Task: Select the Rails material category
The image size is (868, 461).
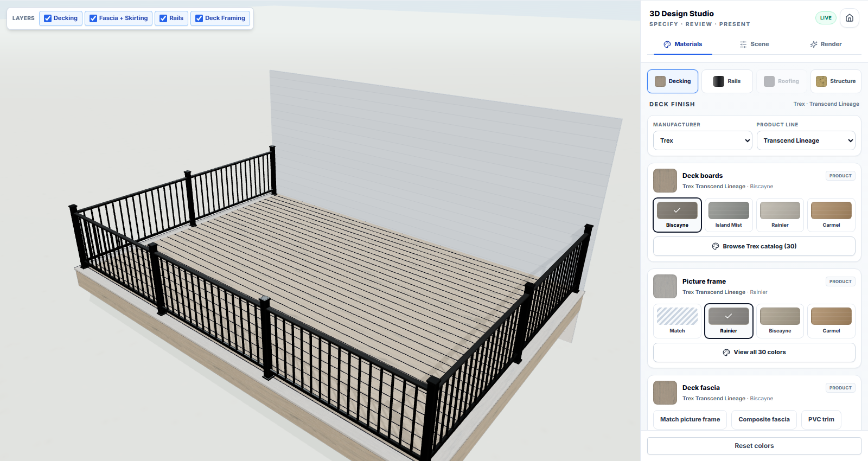Action: click(x=727, y=81)
